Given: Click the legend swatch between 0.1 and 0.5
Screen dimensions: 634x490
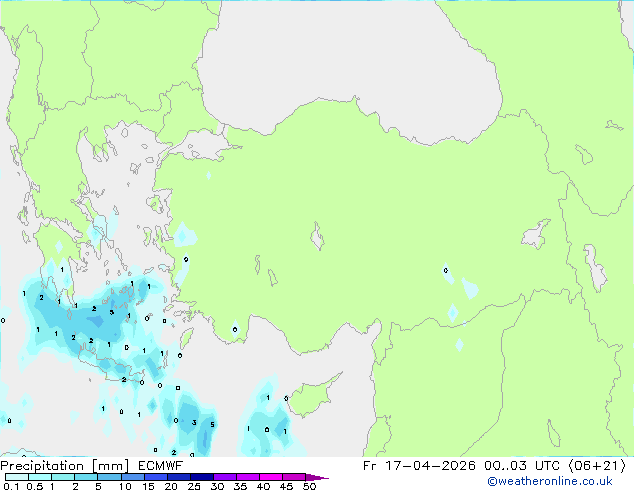Looking at the screenshot, I should (x=17, y=477).
